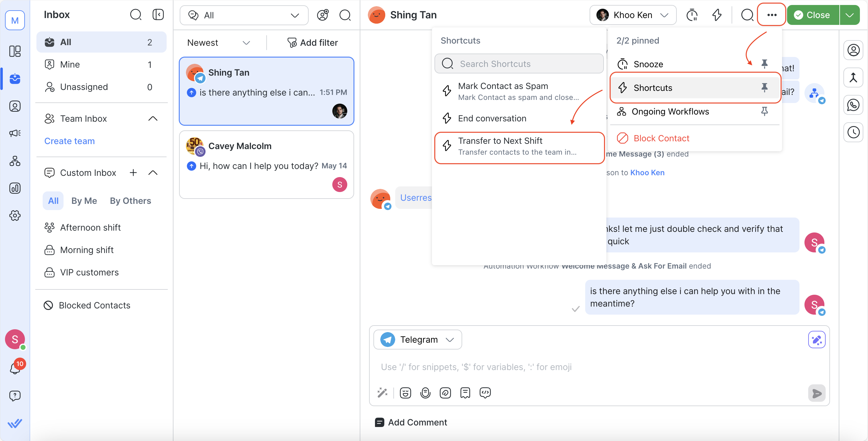The height and width of the screenshot is (441, 868).
Task: Click the Search Shortcuts input field
Action: (519, 63)
